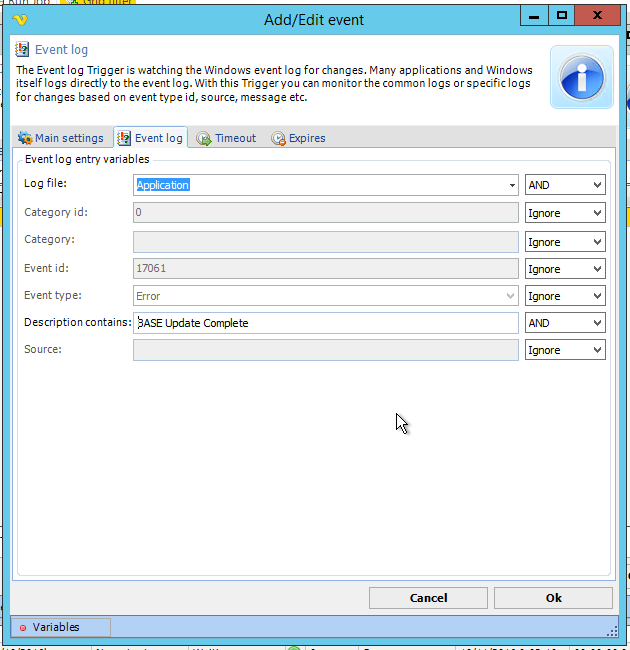Switch to the Main settings tab
Viewport: 630px width, 650px height.
point(61,138)
